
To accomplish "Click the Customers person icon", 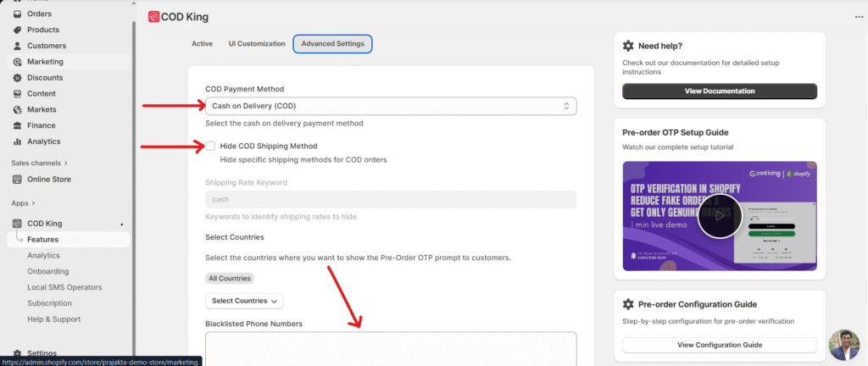I will click(x=19, y=46).
